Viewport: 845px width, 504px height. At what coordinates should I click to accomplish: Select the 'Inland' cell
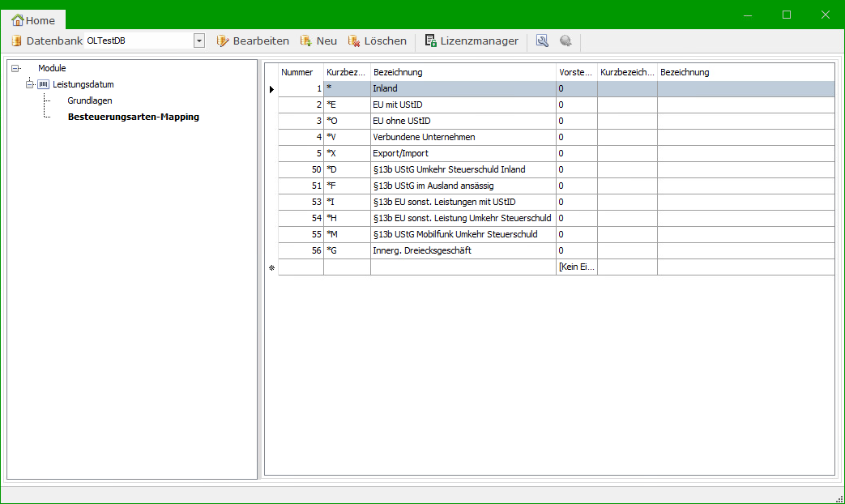tap(463, 89)
